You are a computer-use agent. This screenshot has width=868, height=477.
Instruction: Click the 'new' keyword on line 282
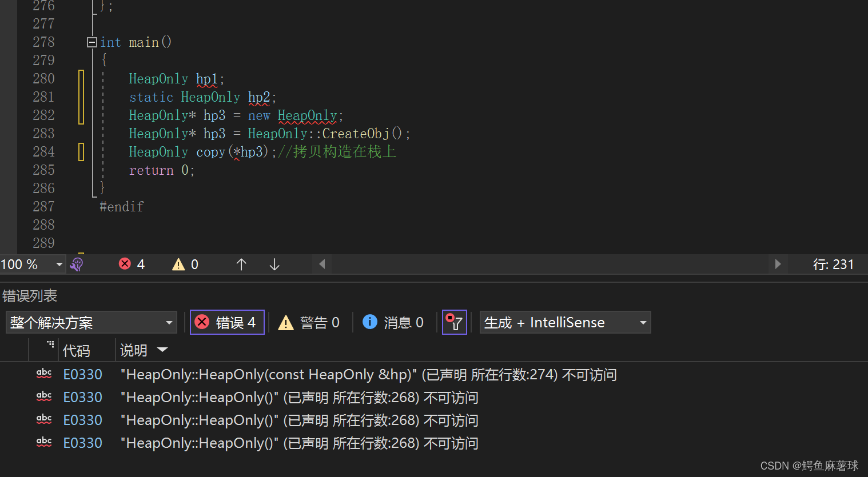coord(259,115)
